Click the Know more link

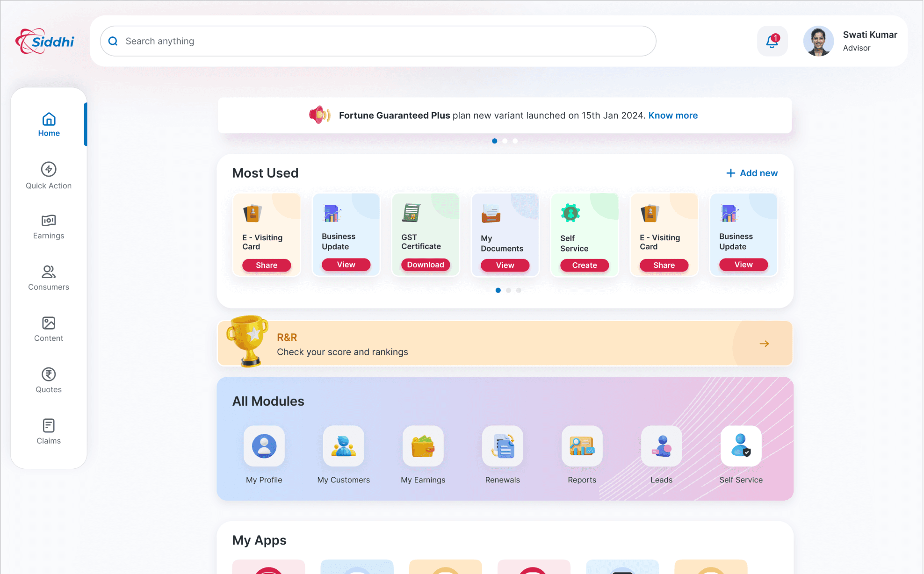pyautogui.click(x=672, y=115)
